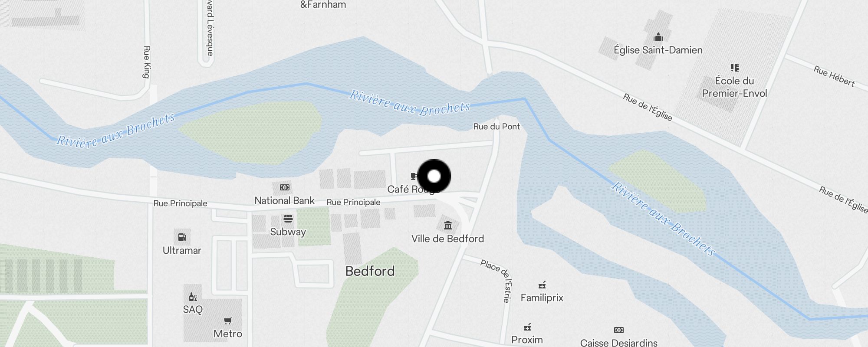Click the Caisse Desjardins bank icon
Viewport: 868px width, 347px height.
(619, 330)
